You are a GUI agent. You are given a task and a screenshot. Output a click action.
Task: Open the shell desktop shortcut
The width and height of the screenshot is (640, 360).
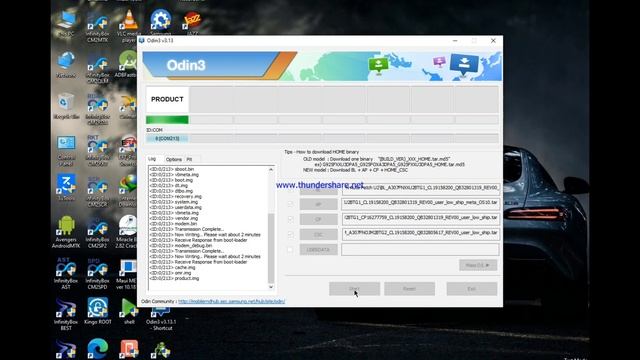[129, 312]
